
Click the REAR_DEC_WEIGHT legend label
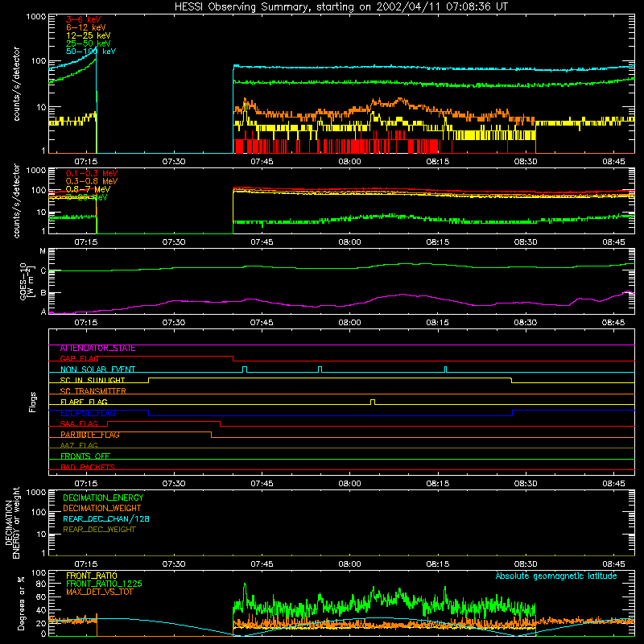pyautogui.click(x=99, y=530)
